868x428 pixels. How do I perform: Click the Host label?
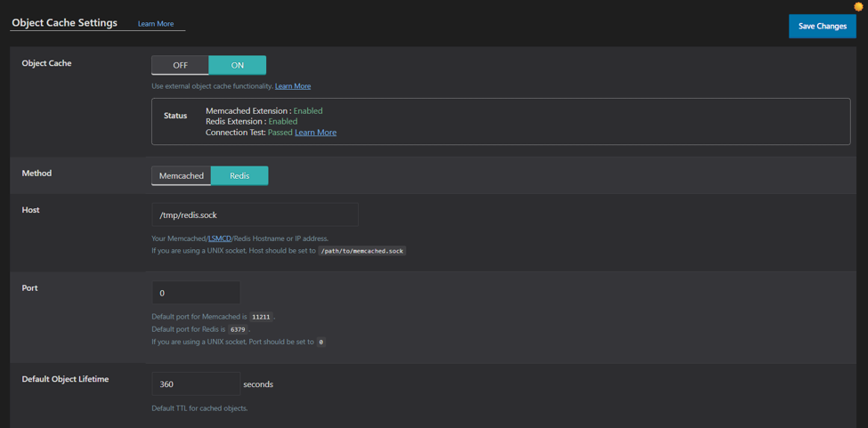[x=30, y=210]
